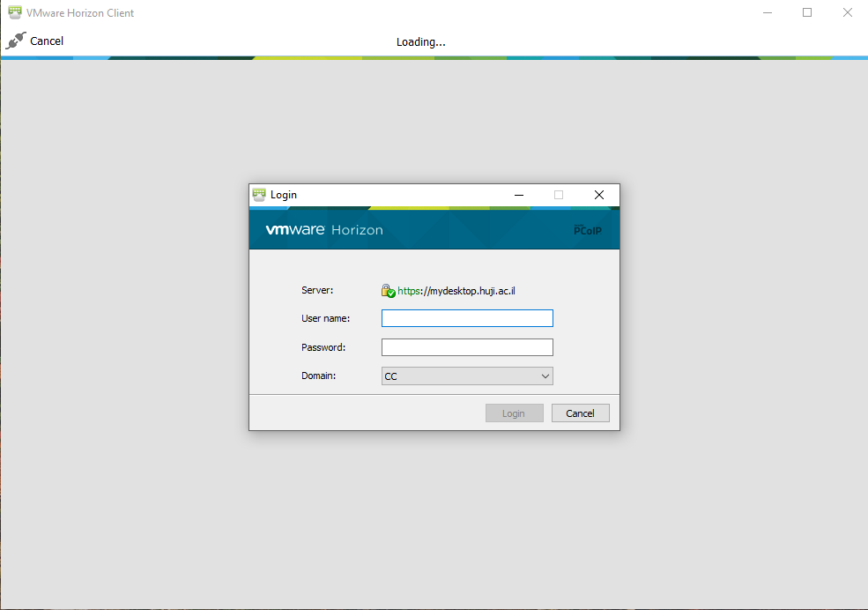Click the https://mydesktop.huji.ac.il server address
This screenshot has width=868, height=610.
[456, 291]
